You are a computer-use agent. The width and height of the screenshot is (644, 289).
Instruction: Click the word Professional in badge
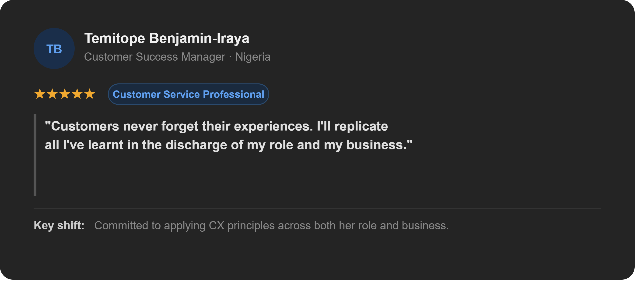(234, 94)
